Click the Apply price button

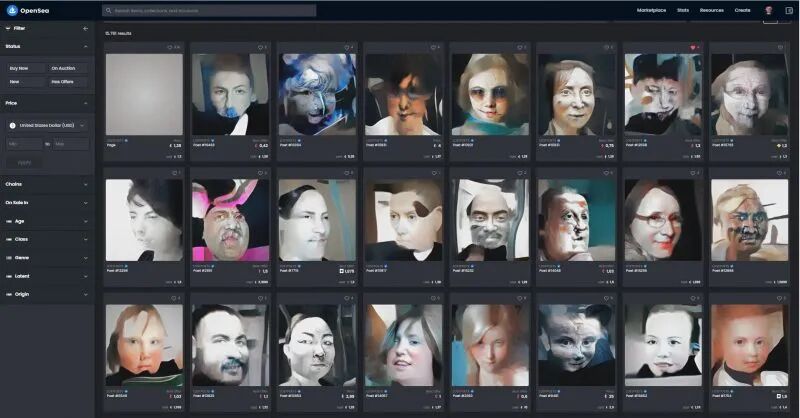[24, 163]
